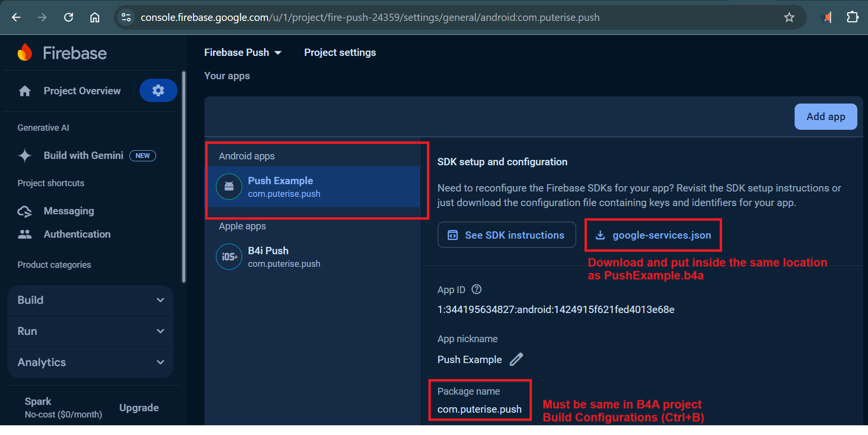Image resolution: width=868 pixels, height=435 pixels.
Task: Click Project shortcuts section label
Action: click(x=51, y=183)
